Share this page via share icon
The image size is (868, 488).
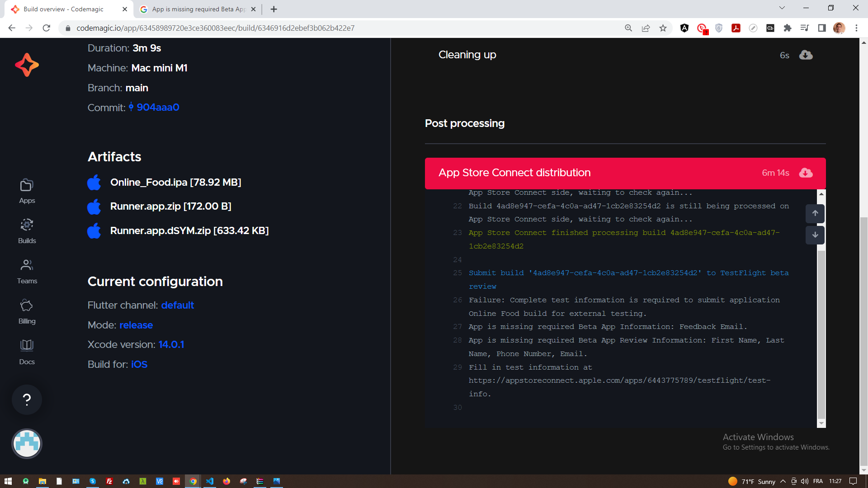[646, 28]
